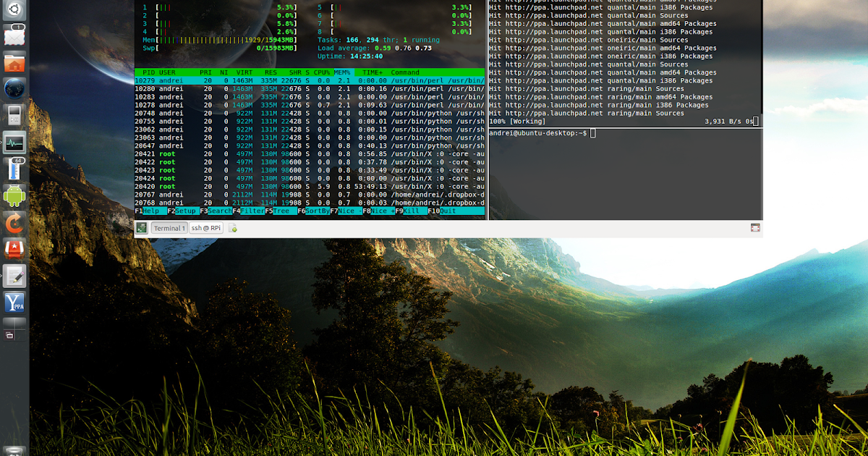The height and width of the screenshot is (456, 868).
Task: Click the thermometer sensor dock icon
Action: pos(14,169)
